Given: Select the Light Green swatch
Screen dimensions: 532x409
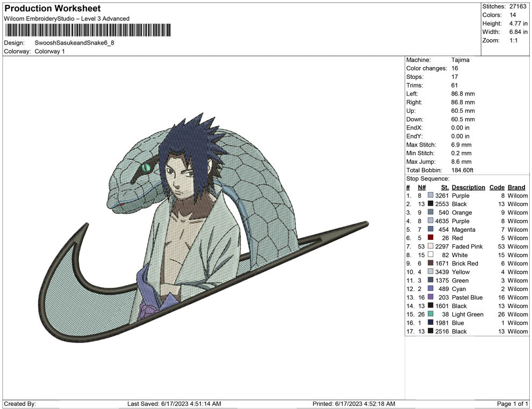Looking at the screenshot, I should coord(430,314).
